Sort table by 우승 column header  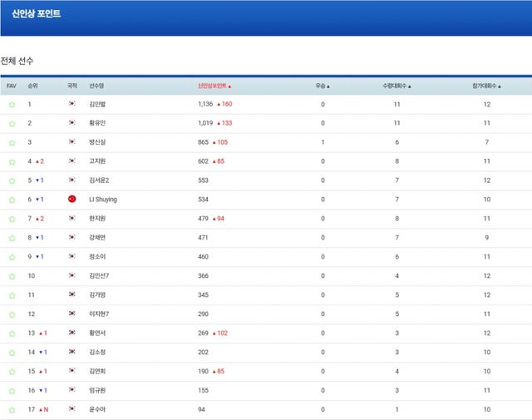[323, 86]
